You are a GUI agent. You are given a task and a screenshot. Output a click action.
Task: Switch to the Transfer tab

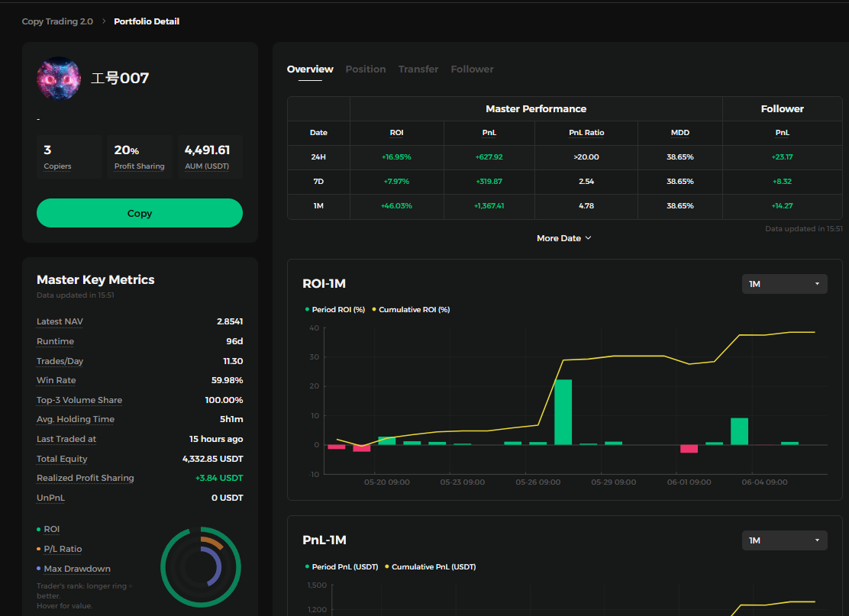pyautogui.click(x=418, y=69)
